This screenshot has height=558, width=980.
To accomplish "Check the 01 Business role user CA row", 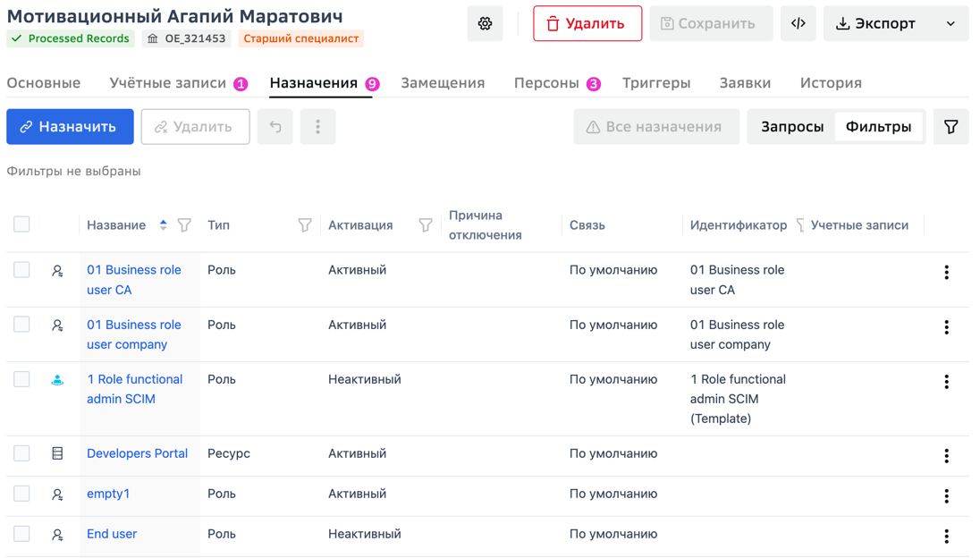I will (21, 270).
